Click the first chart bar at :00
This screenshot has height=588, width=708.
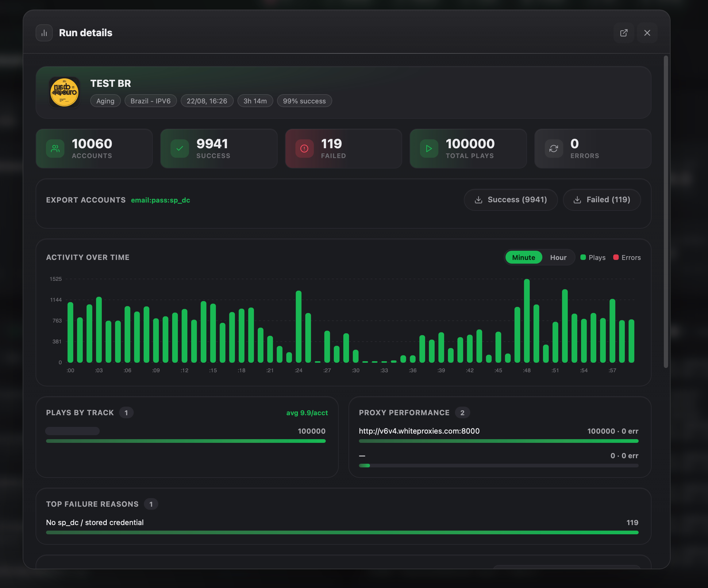[x=70, y=332]
